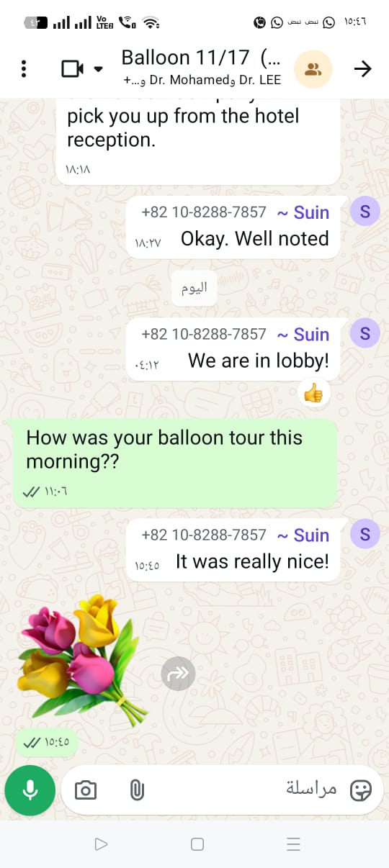This screenshot has width=389, height=868.
Task: Tap the microphone voice message button
Action: 30,791
